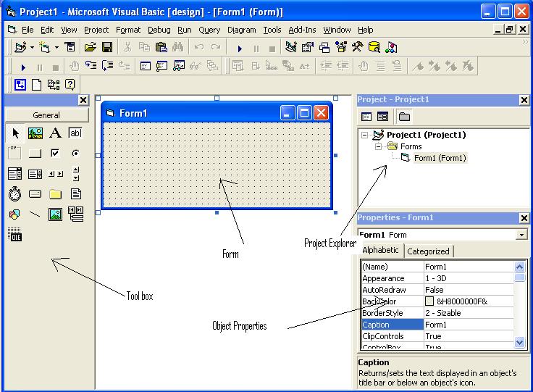
Task: Pick the Timer control in toolbox
Action: (x=14, y=194)
